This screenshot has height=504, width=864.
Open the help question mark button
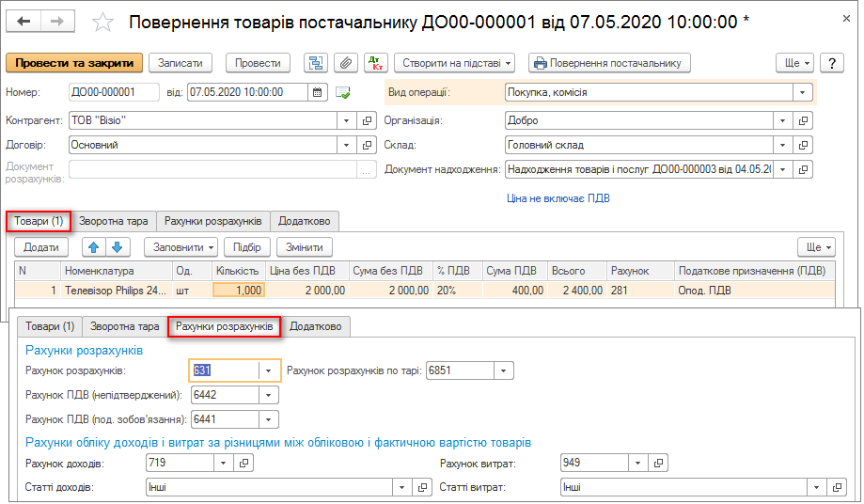(831, 63)
